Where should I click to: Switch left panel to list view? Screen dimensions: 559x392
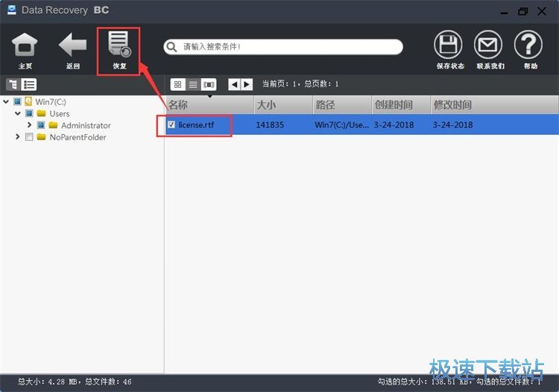pos(29,84)
